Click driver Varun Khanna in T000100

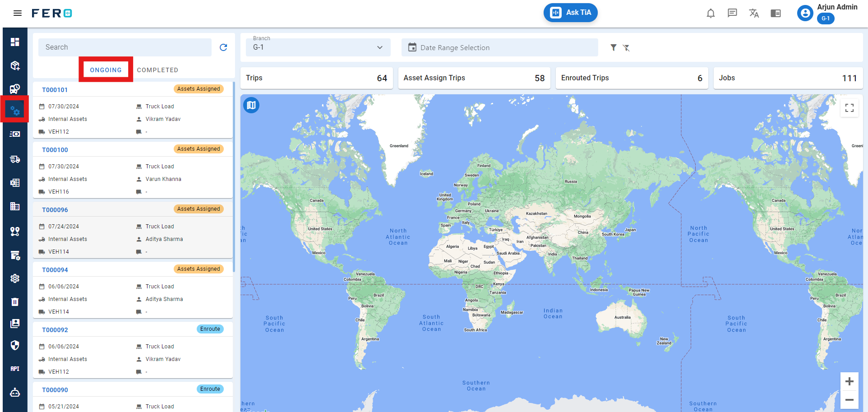point(163,179)
